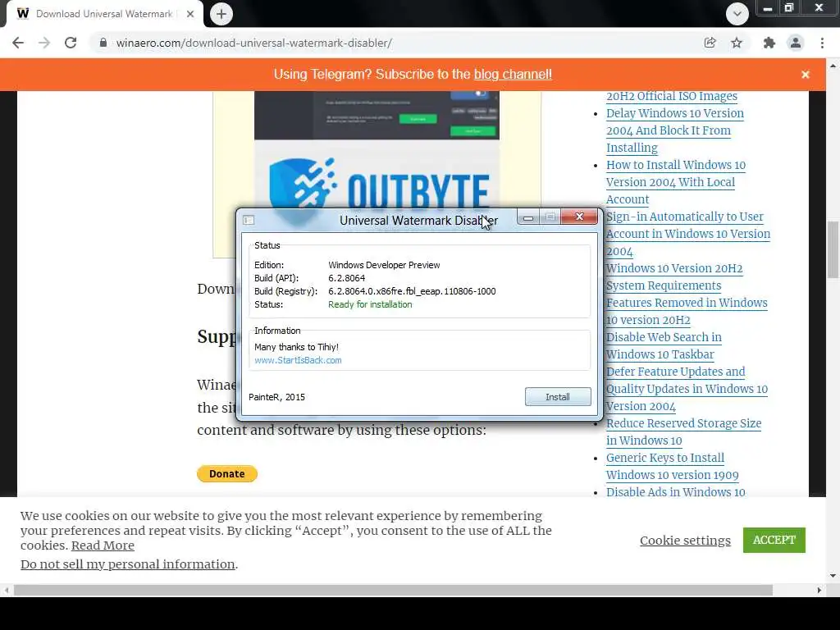Restore down the Chrome browser window
The width and height of the screenshot is (840, 630).
click(x=789, y=8)
